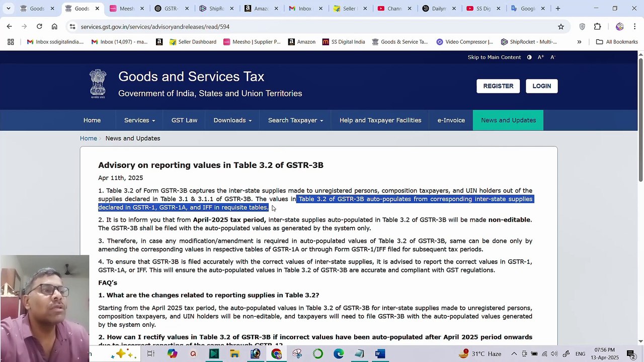Switch to the Google Translate tab
Image resolution: width=644 pixels, height=362 pixels.
(x=528, y=9)
